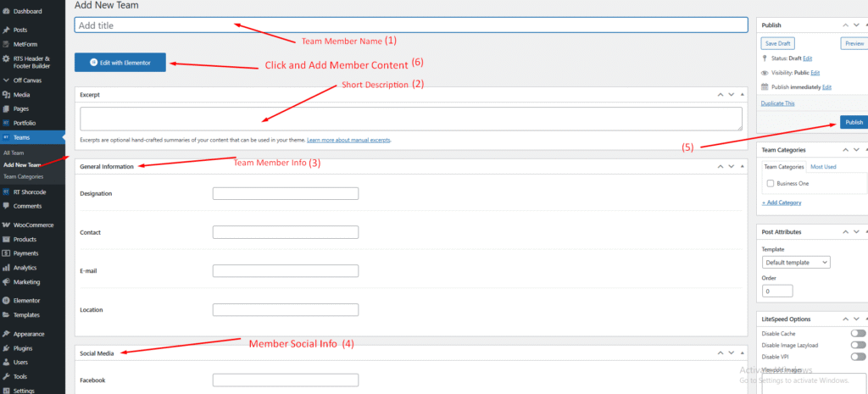Check the Business One category checkbox

pyautogui.click(x=770, y=183)
